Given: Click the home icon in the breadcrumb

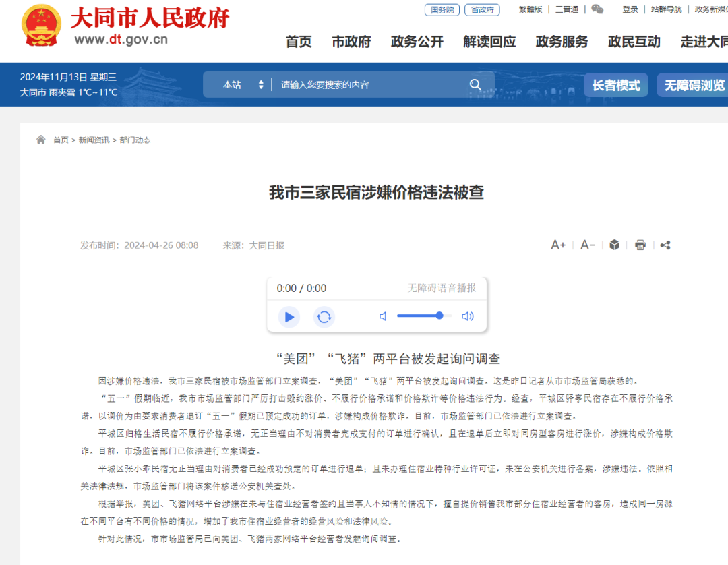Looking at the screenshot, I should (40, 139).
